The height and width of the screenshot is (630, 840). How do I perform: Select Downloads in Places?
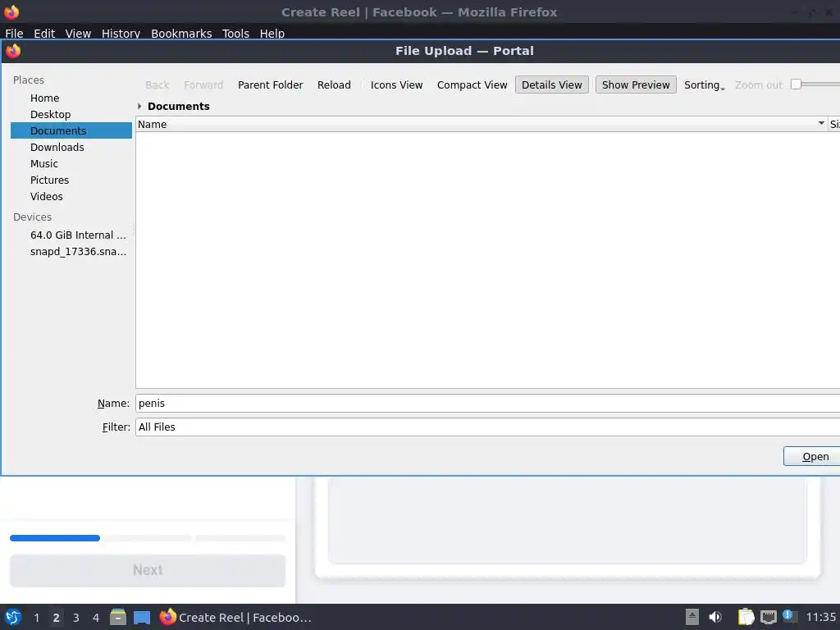71,148
